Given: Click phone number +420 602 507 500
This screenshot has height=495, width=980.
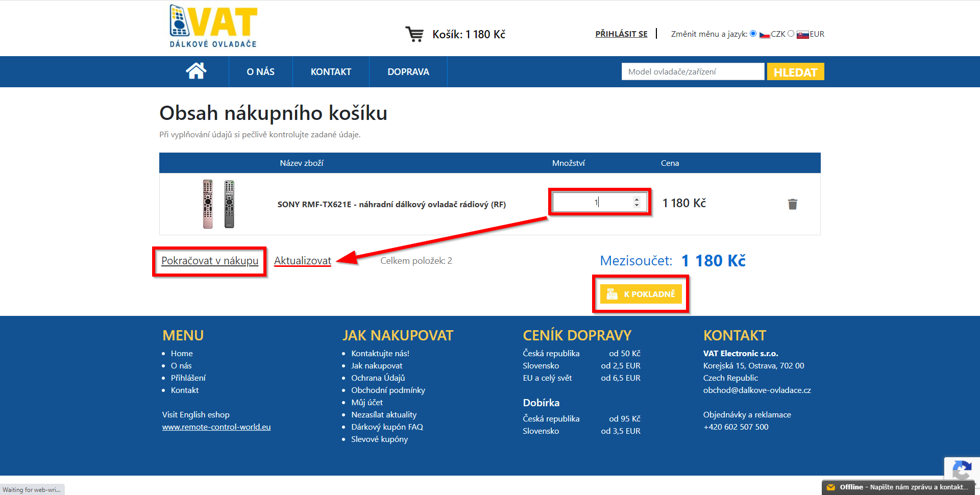Looking at the screenshot, I should [736, 427].
